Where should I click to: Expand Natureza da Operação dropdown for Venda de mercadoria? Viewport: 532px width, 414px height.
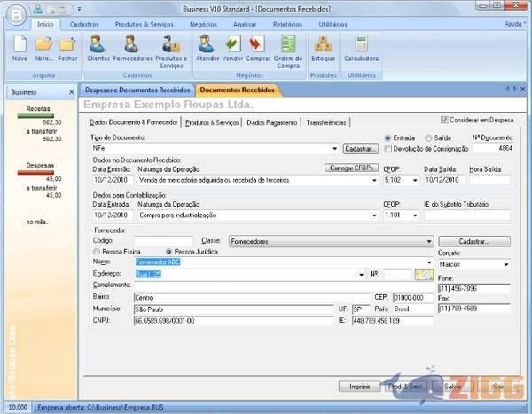point(374,180)
